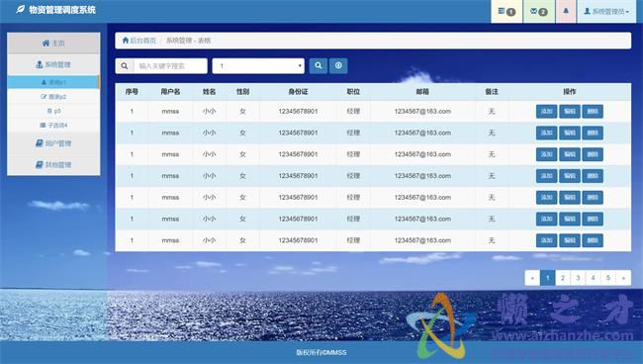This screenshot has width=643, height=364.
Task: Click the rightmost blue button in the last row
Action: [x=593, y=240]
